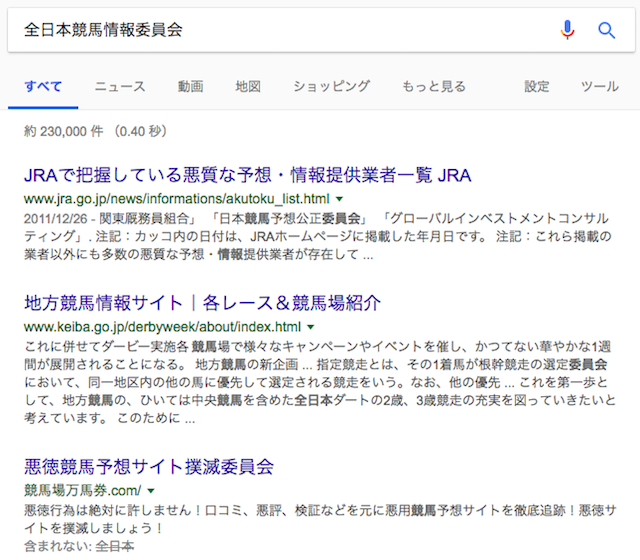Open the ツール options
This screenshot has height=560, width=640.
pyautogui.click(x=600, y=87)
